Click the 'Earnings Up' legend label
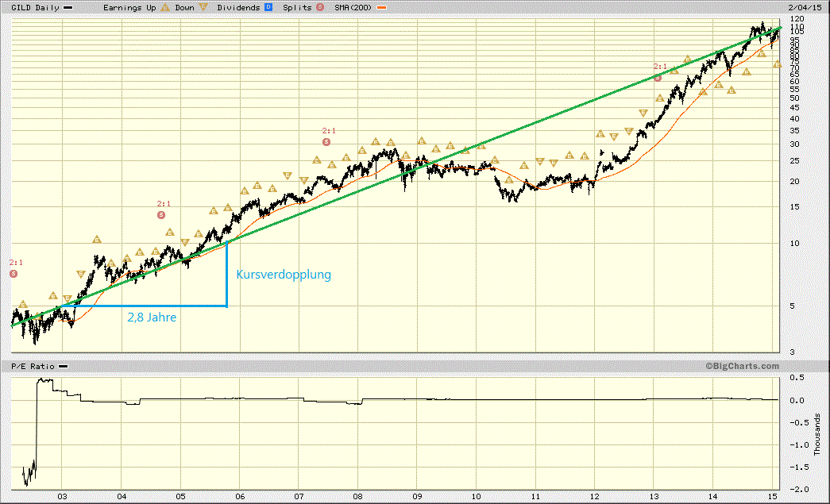The height and width of the screenshot is (504, 830). coord(129,8)
